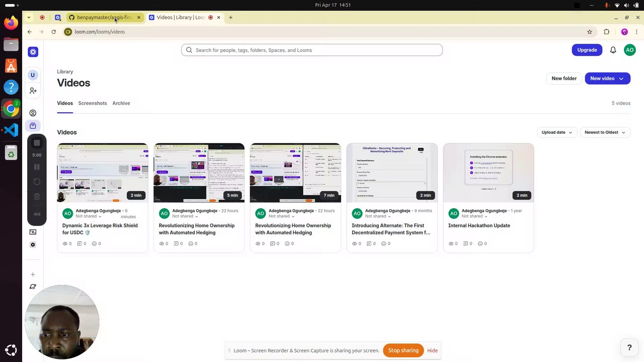Open the settings gear icon in sidebar
Image resolution: width=644 pixels, height=362 pixels.
[x=33, y=245]
